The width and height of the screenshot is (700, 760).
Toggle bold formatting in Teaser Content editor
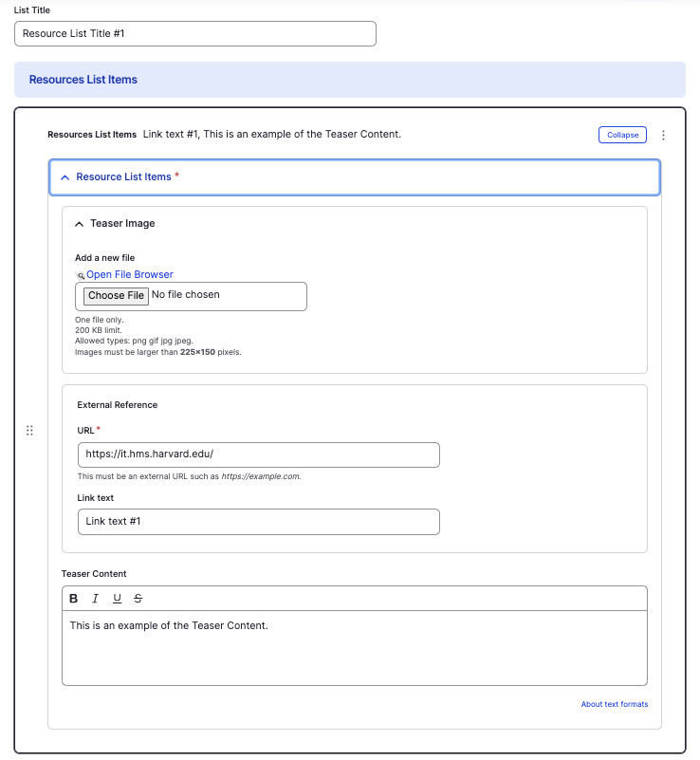tap(74, 599)
